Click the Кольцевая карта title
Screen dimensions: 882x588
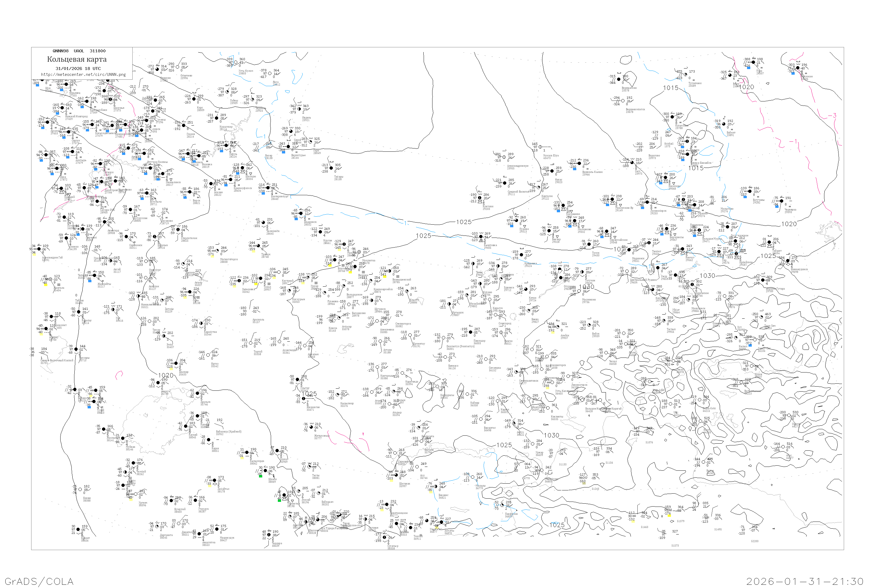(77, 59)
